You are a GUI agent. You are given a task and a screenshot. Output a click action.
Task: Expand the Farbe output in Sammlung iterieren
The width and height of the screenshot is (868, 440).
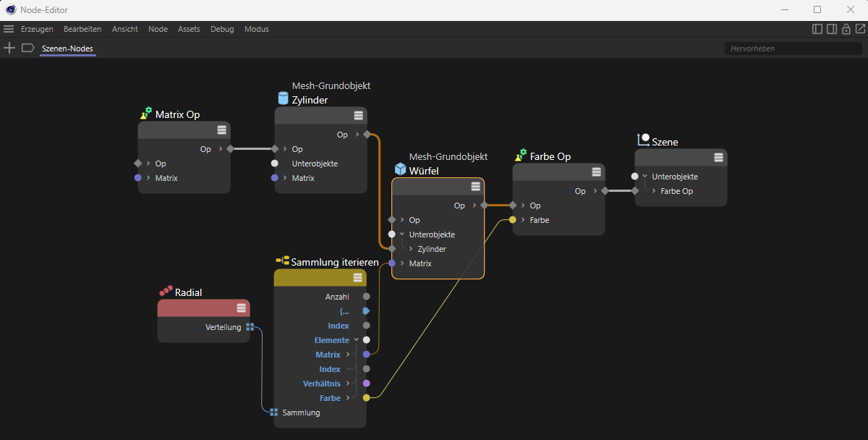[348, 398]
